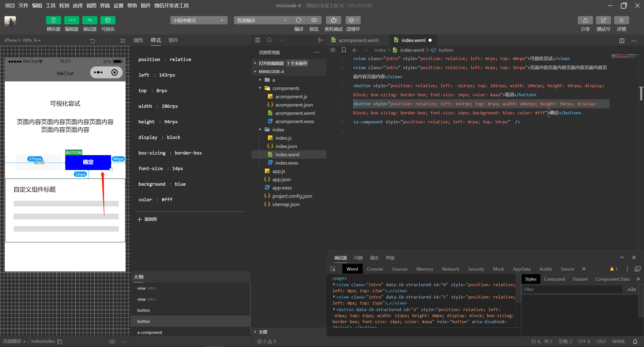
Task: Click the clear cache layers icon
Action: pyautogui.click(x=353, y=20)
